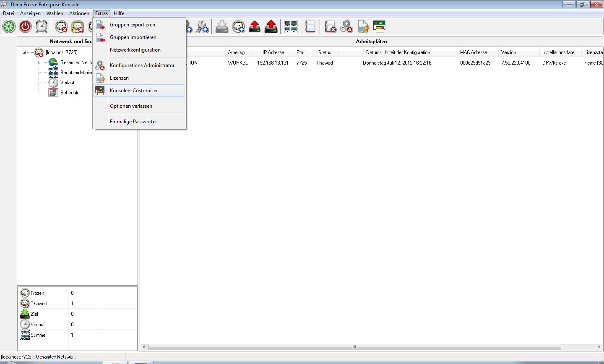Open the Anzeigen menu
The image size is (604, 364).
[x=30, y=13]
